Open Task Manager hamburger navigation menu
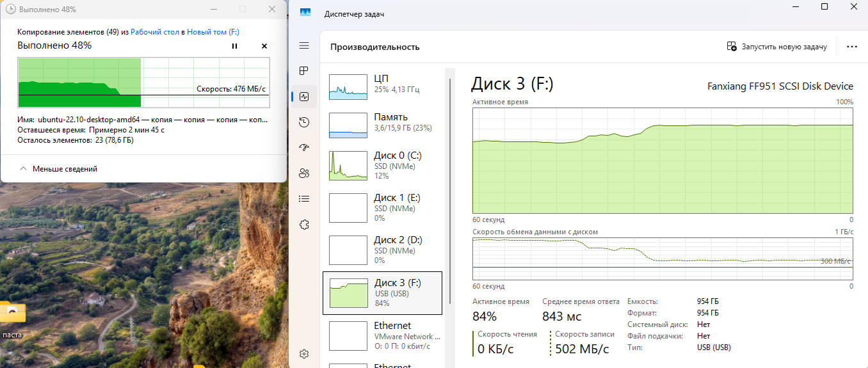Image resolution: width=868 pixels, height=368 pixels. (304, 45)
